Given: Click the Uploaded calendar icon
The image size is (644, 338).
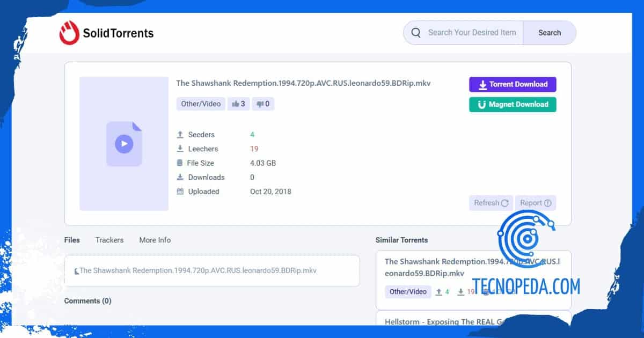Looking at the screenshot, I should click(180, 192).
